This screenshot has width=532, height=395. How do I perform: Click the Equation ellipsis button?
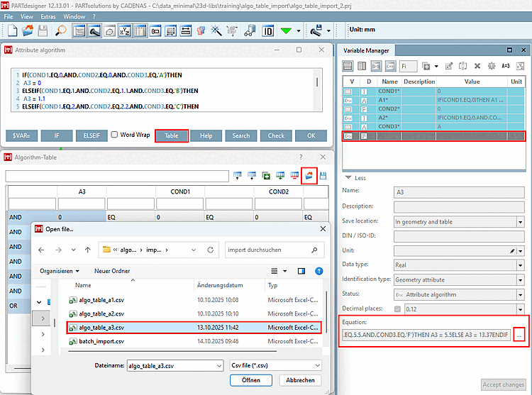(x=519, y=335)
